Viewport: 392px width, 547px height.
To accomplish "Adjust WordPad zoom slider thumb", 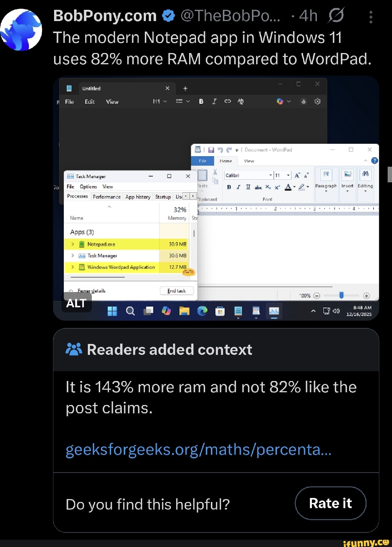I will click(341, 295).
